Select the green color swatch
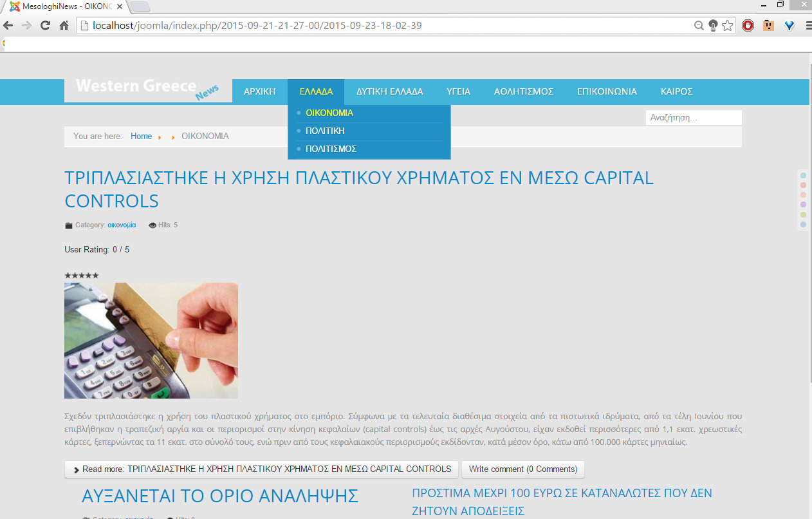This screenshot has width=812, height=519. pos(803,214)
